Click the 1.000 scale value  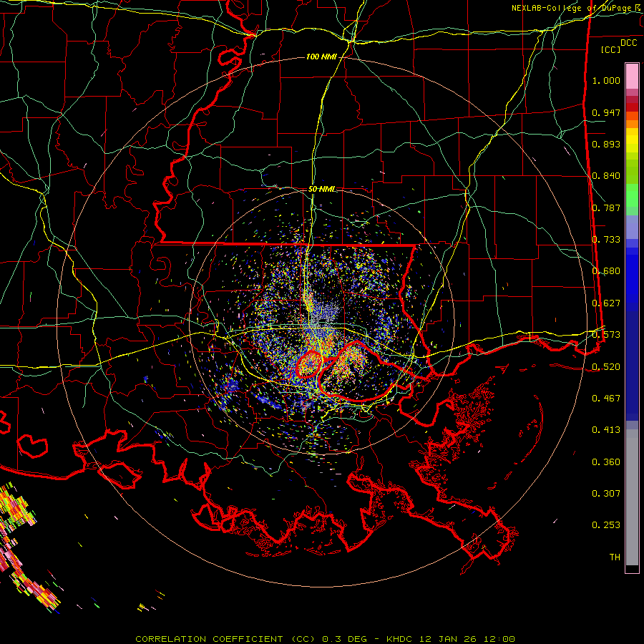tap(606, 80)
